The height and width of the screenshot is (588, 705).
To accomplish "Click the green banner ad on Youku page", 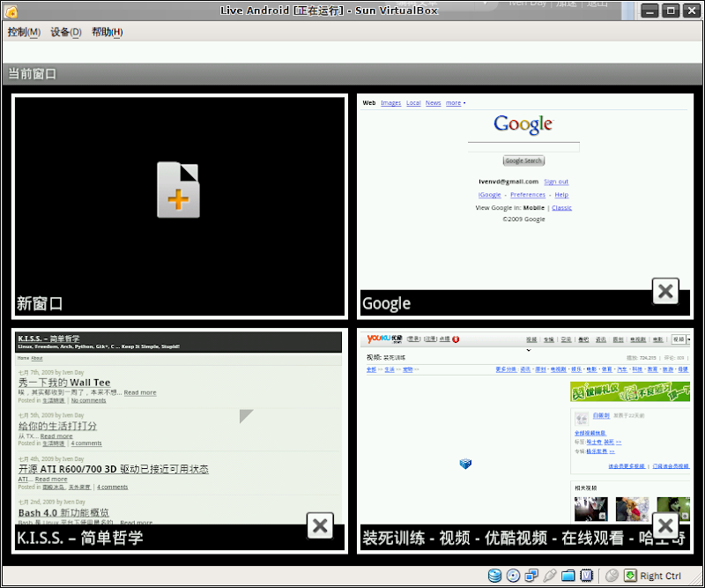I will pos(630,391).
